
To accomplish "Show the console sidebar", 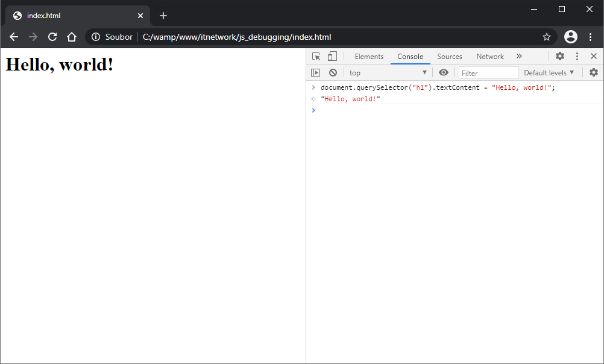I will tap(315, 73).
